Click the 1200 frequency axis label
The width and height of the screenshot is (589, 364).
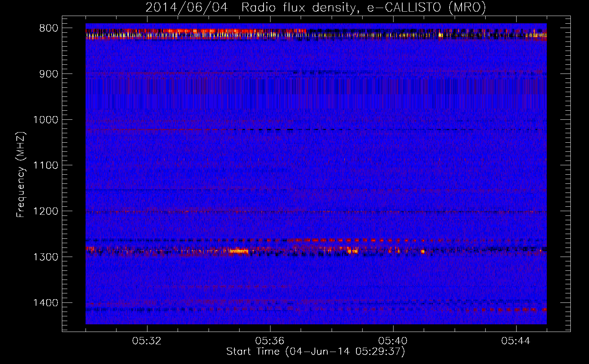pyautogui.click(x=46, y=211)
